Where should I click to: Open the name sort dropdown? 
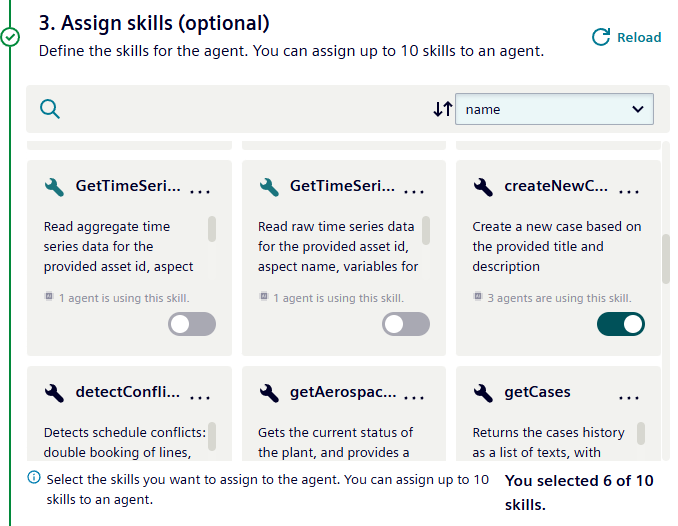(554, 109)
